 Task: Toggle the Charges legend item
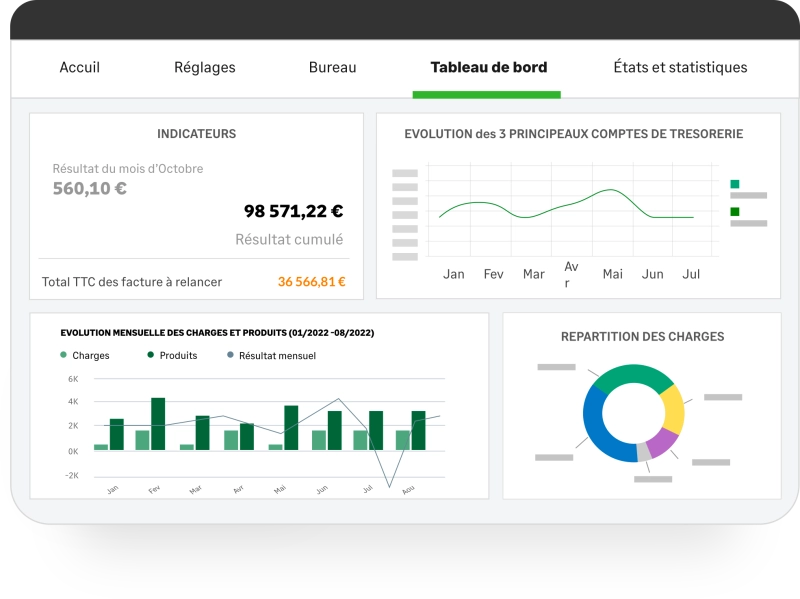(x=85, y=355)
